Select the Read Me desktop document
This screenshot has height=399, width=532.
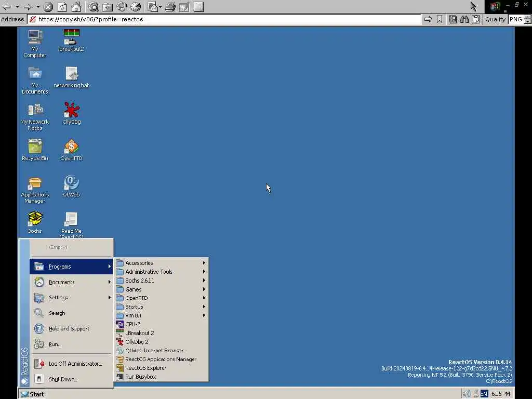click(71, 225)
